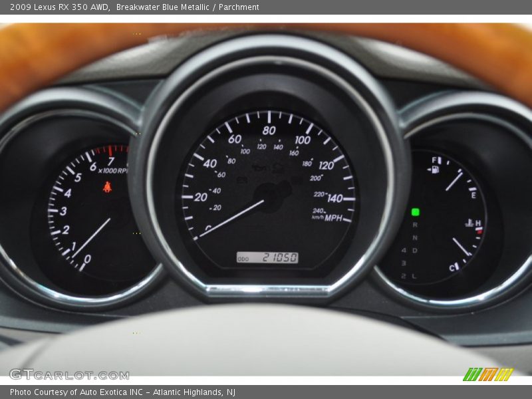Viewport: 532px width, 399px height.
Task: Click the tachometer needle
Action: coord(91,238)
